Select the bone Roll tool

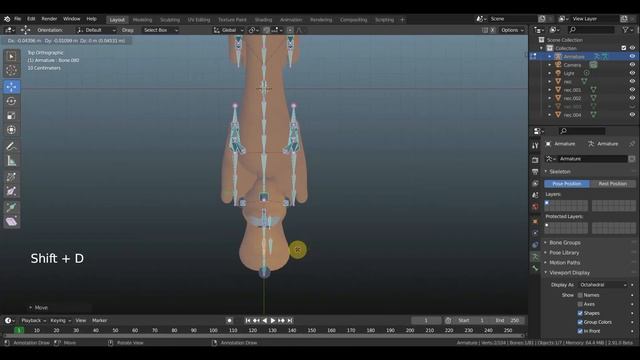click(11, 177)
